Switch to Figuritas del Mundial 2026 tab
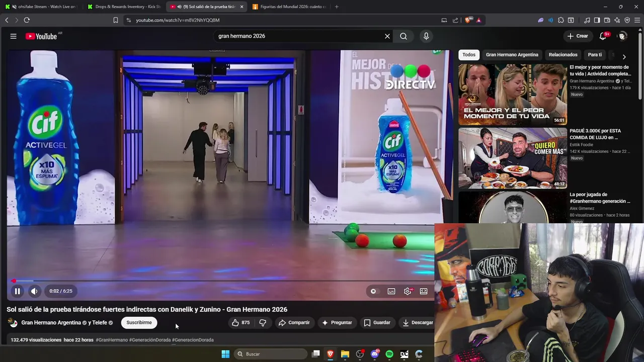The image size is (644, 362). (x=289, y=7)
